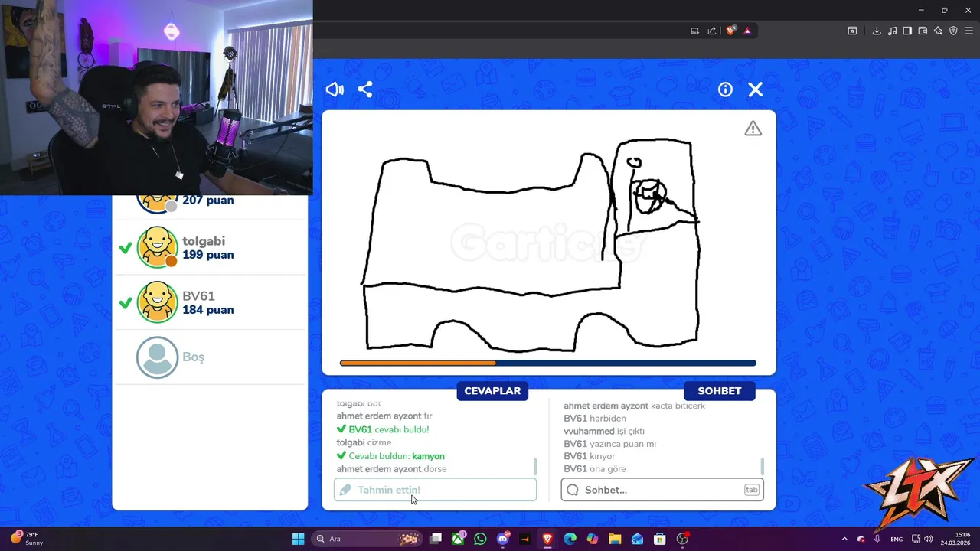Screen dimensions: 980x551
Task: Click the 'Cevabı buldun: kamyon' message
Action: point(390,456)
